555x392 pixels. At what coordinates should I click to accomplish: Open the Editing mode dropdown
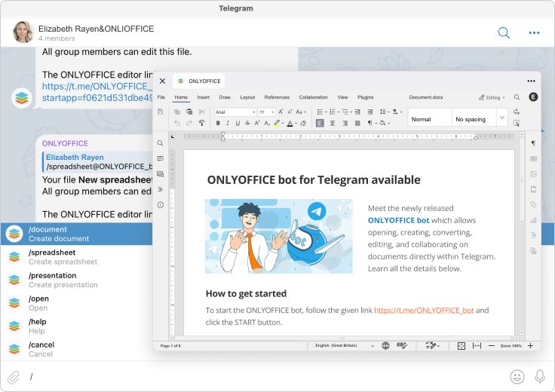[x=492, y=98]
